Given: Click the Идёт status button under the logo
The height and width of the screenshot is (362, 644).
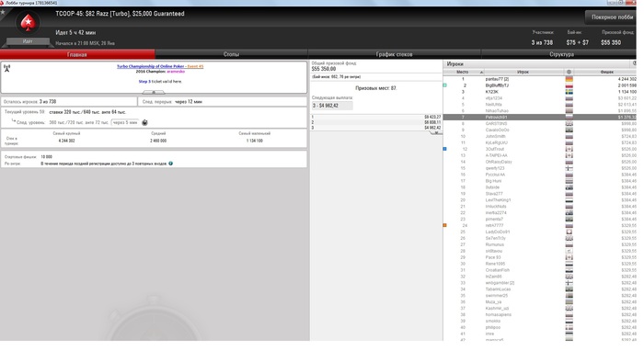Looking at the screenshot, I should click(28, 41).
